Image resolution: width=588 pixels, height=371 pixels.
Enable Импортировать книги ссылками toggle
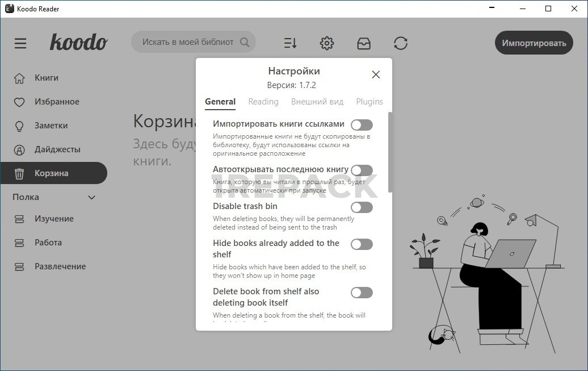coord(362,125)
